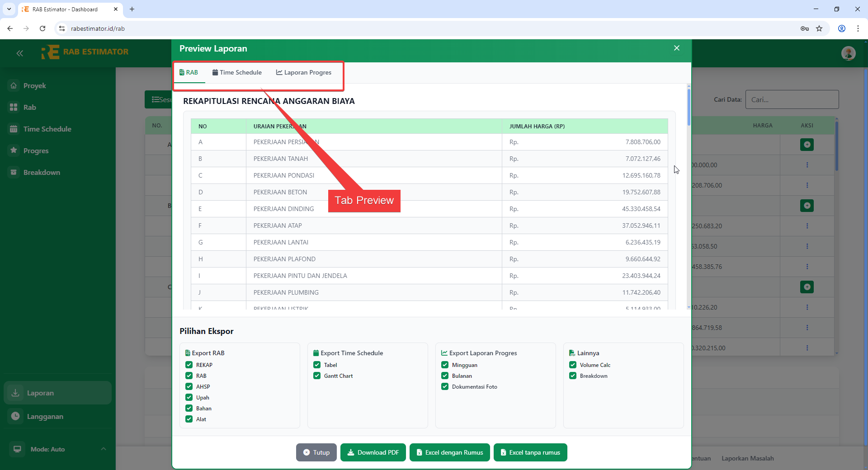Open the browser tab list dropdown
This screenshot has width=868, height=470.
9,9
